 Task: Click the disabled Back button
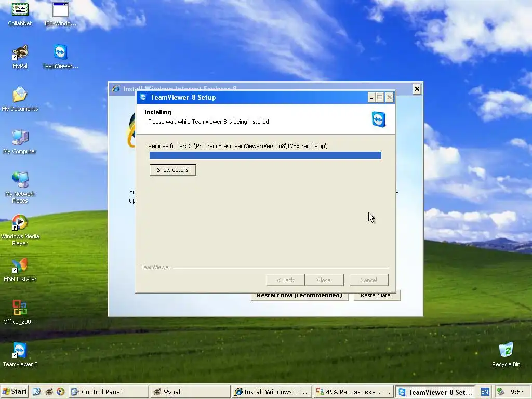tap(285, 280)
